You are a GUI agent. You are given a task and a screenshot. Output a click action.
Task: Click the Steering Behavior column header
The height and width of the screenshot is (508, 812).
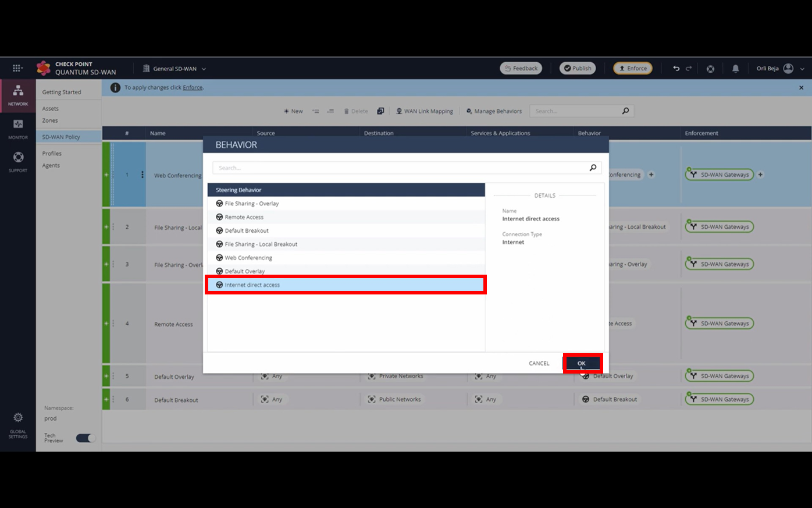(346, 190)
